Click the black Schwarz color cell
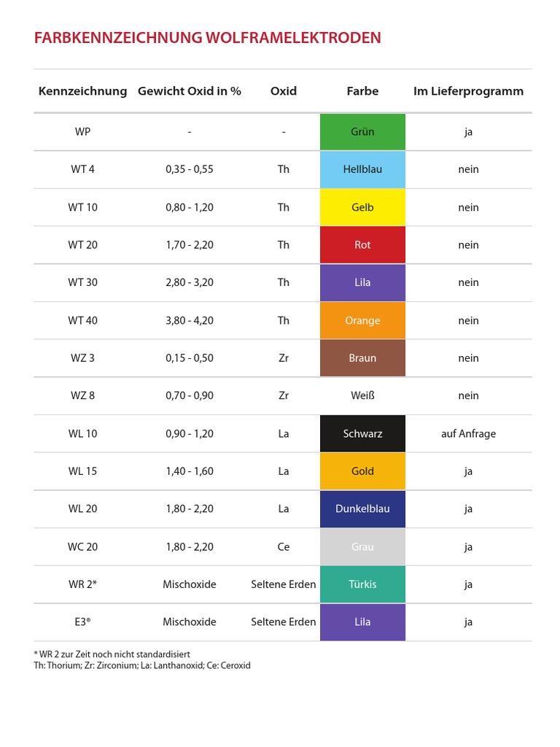Viewport: 560px width, 747px height. (362, 433)
